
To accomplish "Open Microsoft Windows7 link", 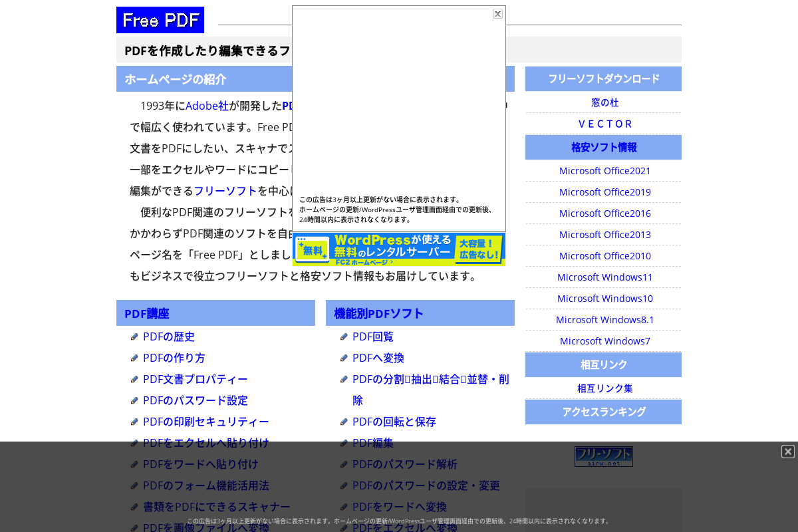I will [604, 341].
